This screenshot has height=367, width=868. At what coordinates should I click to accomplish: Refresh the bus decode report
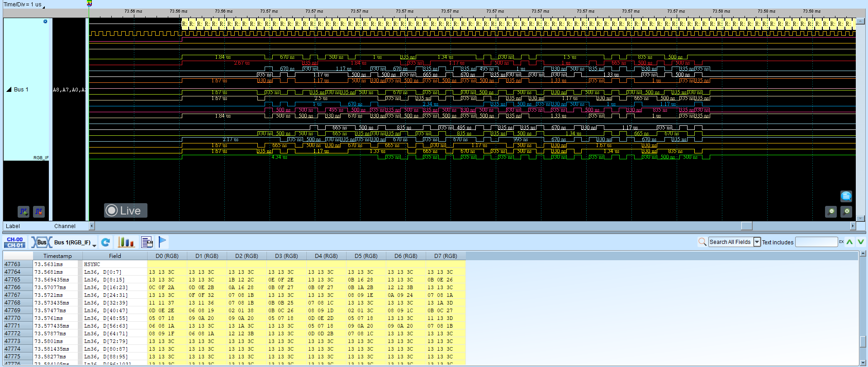[x=105, y=242]
